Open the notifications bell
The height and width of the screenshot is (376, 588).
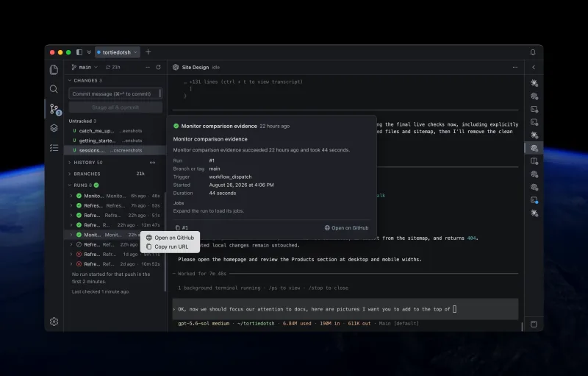533,52
